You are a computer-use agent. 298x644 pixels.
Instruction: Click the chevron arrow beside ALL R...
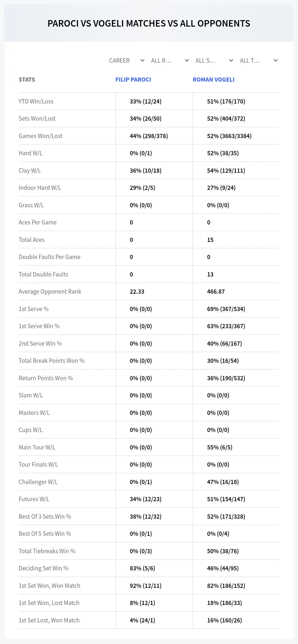point(187,61)
